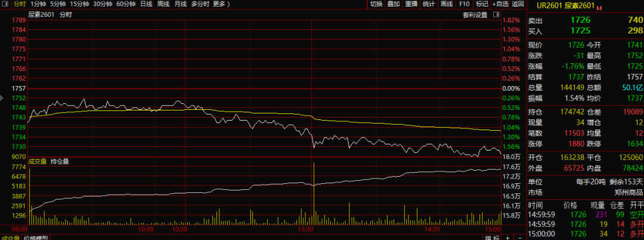Select the 60分钟 period tab
Screen dimensions: 644x240
click(126, 4)
